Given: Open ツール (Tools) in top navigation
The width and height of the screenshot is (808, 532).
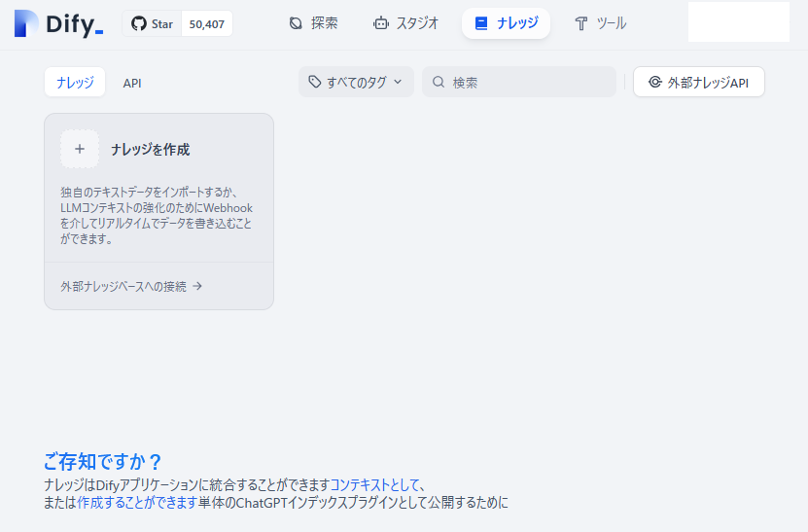Looking at the screenshot, I should (x=600, y=23).
